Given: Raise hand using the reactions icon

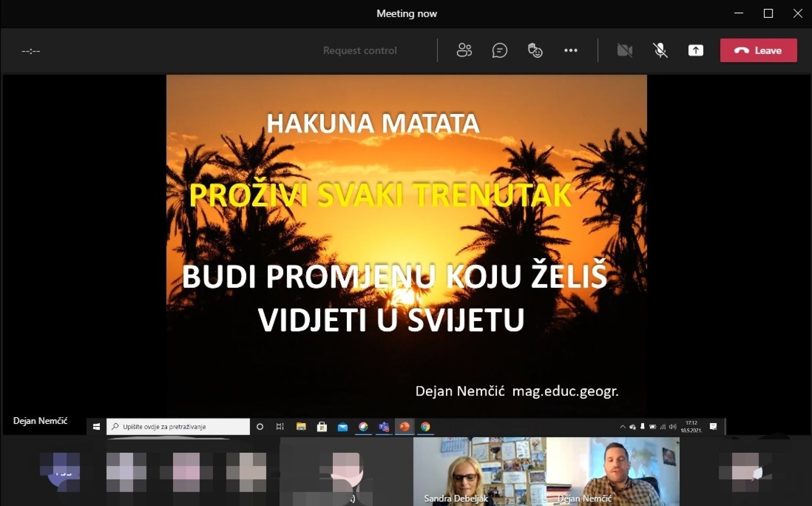Looking at the screenshot, I should (535, 50).
